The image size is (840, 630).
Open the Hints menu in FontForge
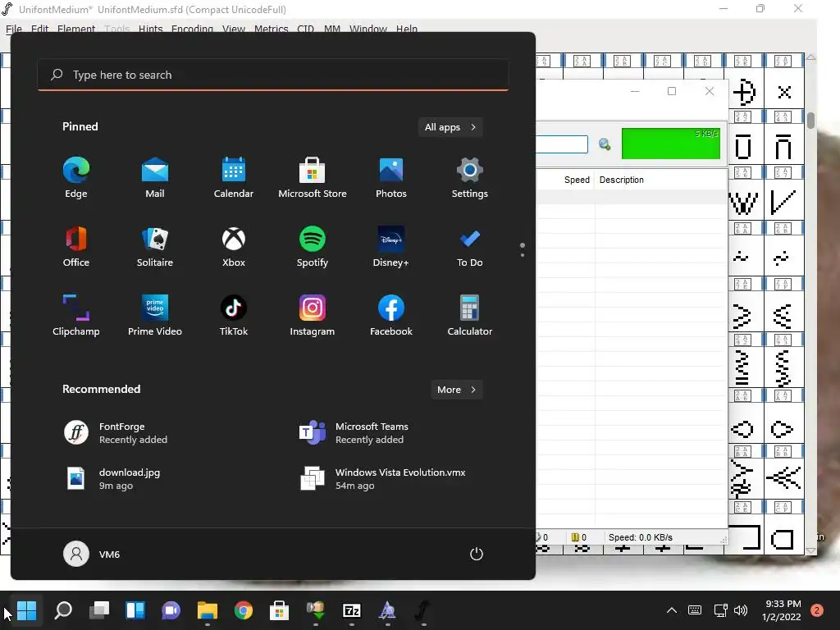151,29
